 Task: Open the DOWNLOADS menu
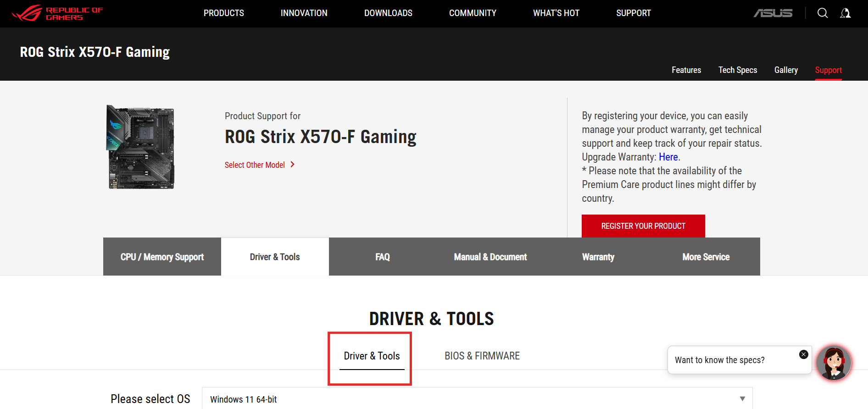click(388, 13)
